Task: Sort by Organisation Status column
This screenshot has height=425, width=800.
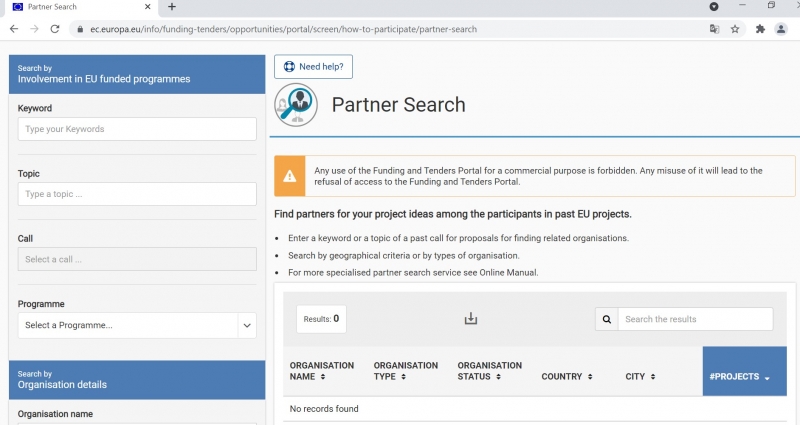Action: click(489, 371)
